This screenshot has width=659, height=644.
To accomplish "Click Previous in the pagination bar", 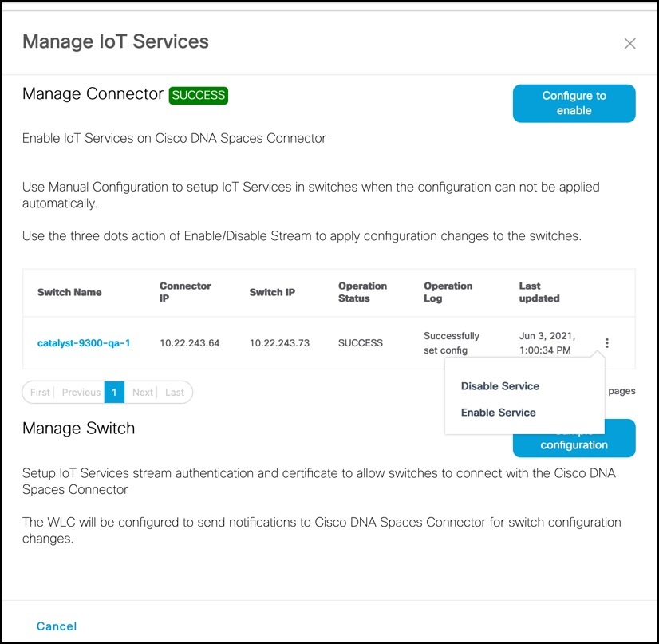I will [x=80, y=392].
